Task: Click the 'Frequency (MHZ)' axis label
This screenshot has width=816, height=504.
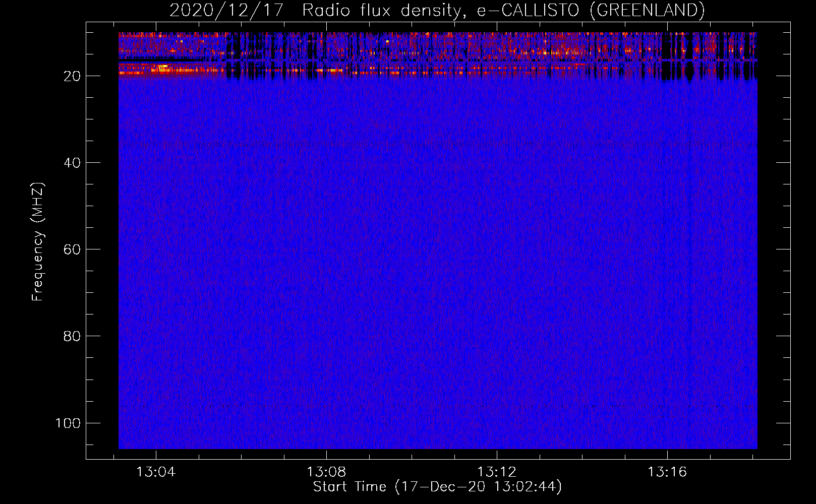Action: 37,241
